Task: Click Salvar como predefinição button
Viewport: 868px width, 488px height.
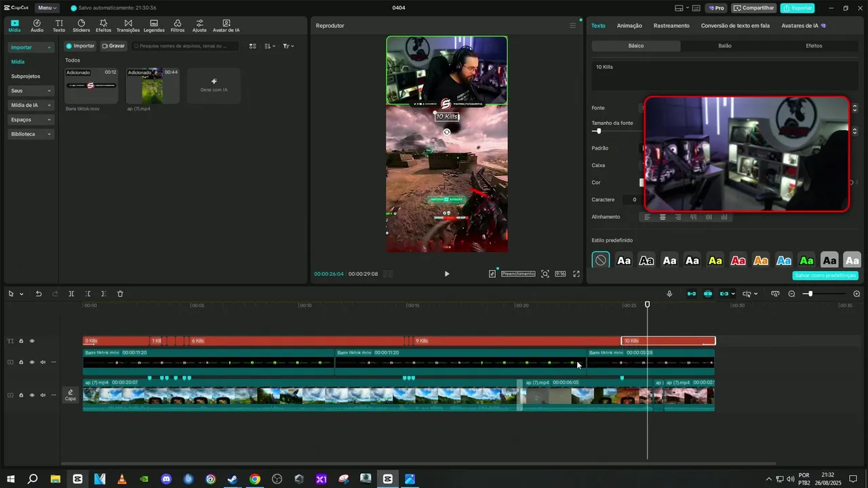Action: pyautogui.click(x=825, y=276)
